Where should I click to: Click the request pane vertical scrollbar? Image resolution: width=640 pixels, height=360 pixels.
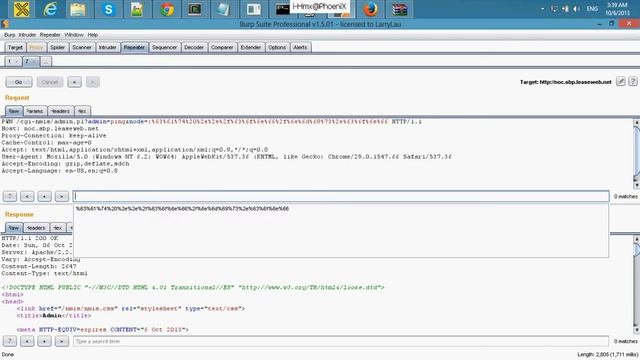coord(636,153)
